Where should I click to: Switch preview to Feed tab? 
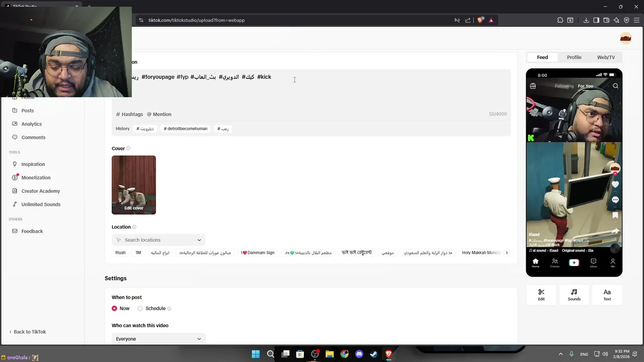[542, 57]
